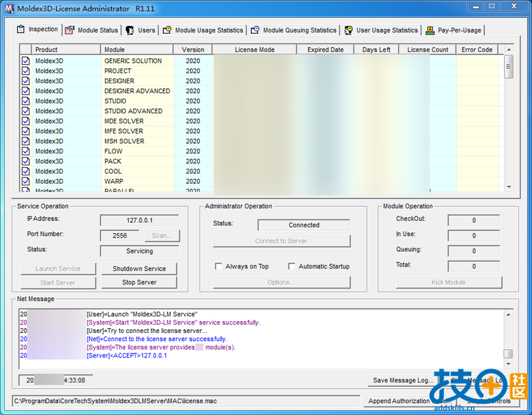Toggle the PROJECT module checkbox
Image resolution: width=532 pixels, height=415 pixels.
pos(26,71)
